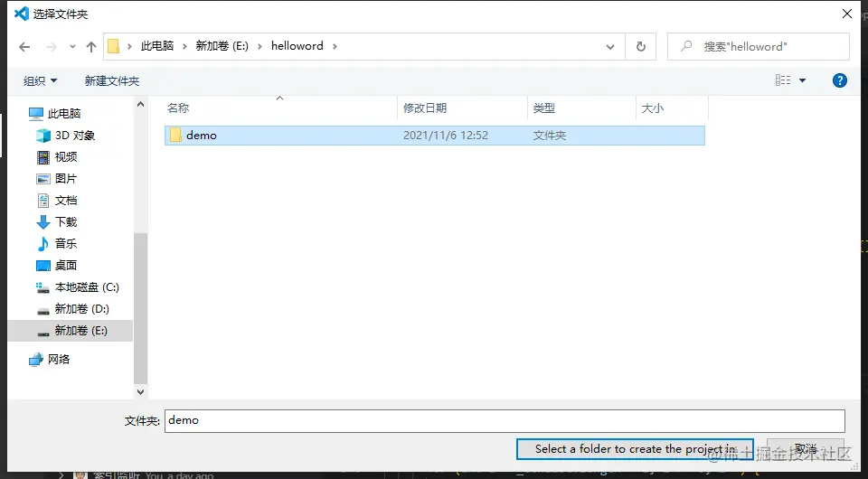Click the folder icon in address bar
Viewport: 868px width, 479px height.
(114, 46)
